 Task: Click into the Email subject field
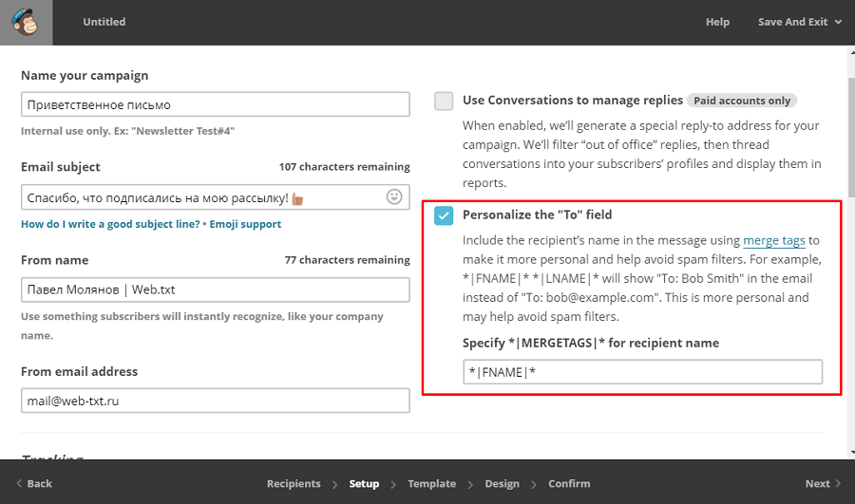pyautogui.click(x=216, y=197)
